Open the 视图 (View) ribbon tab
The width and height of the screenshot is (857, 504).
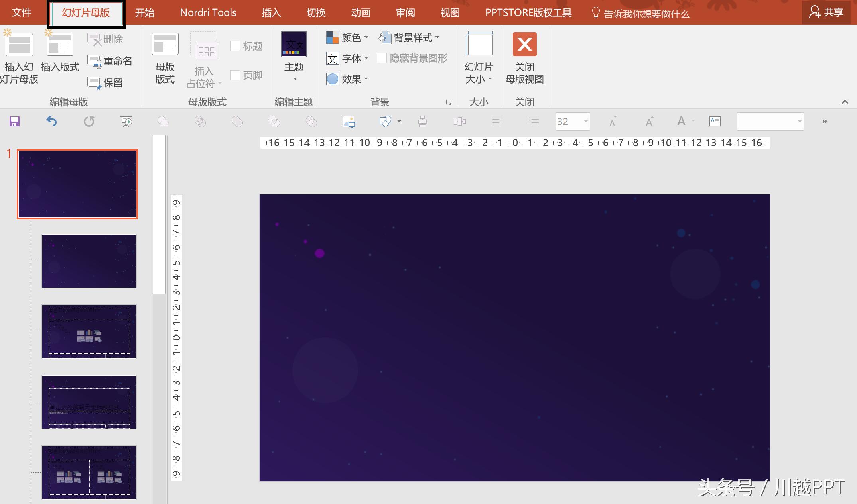[449, 12]
